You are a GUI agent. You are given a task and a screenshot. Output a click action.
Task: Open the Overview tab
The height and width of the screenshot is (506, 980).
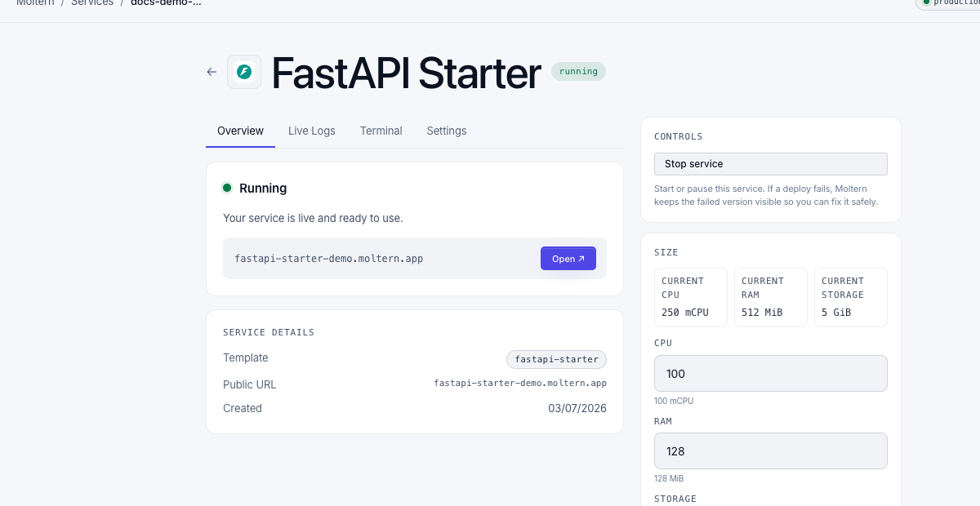[x=240, y=131]
